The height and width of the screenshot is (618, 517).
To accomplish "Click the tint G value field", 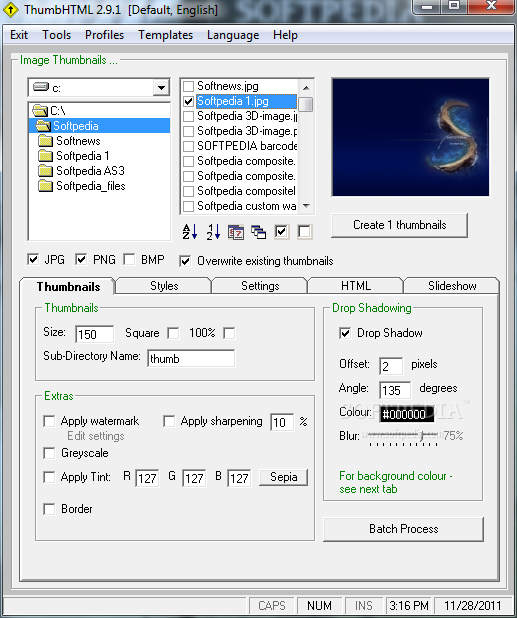I will tap(194, 478).
